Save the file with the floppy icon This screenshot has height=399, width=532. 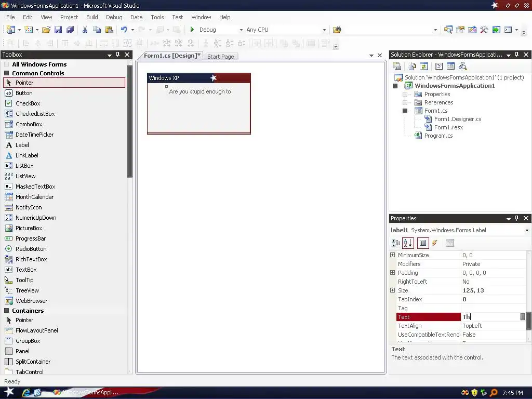[x=58, y=30]
